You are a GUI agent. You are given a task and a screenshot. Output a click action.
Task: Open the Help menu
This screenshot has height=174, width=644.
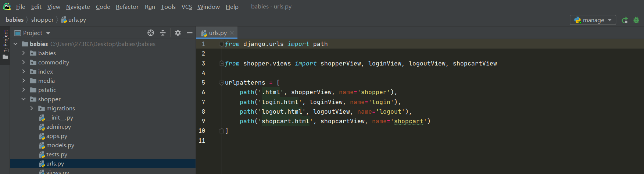coord(232,7)
